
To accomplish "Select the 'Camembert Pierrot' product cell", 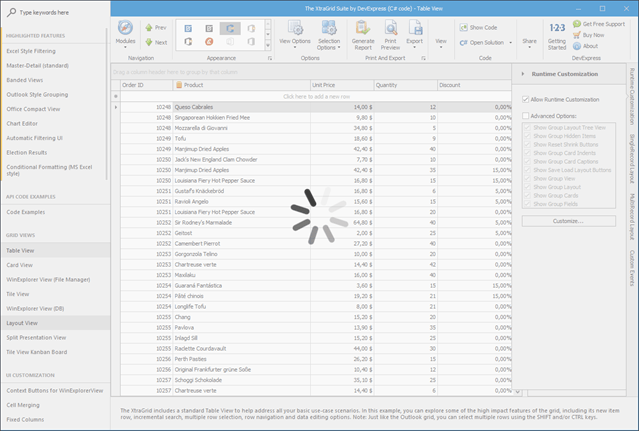I will [242, 244].
